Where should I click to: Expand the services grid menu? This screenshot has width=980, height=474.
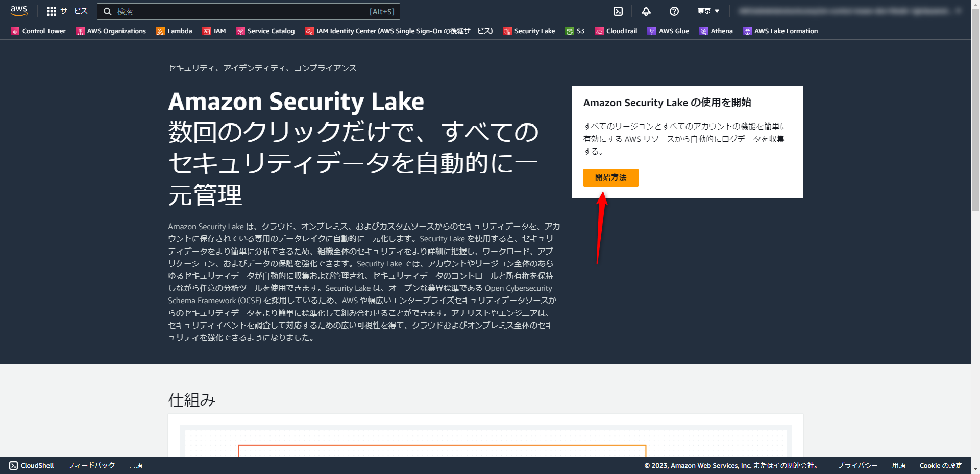[51, 11]
